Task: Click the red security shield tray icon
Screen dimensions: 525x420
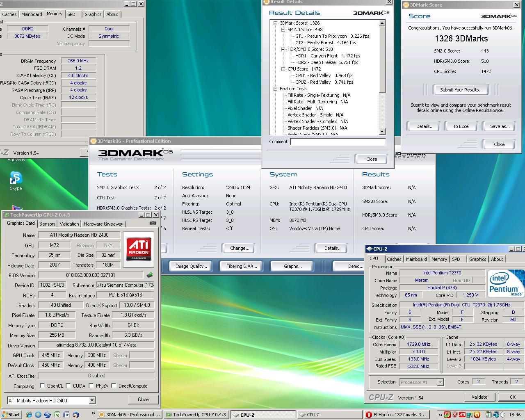Action: pos(454,415)
